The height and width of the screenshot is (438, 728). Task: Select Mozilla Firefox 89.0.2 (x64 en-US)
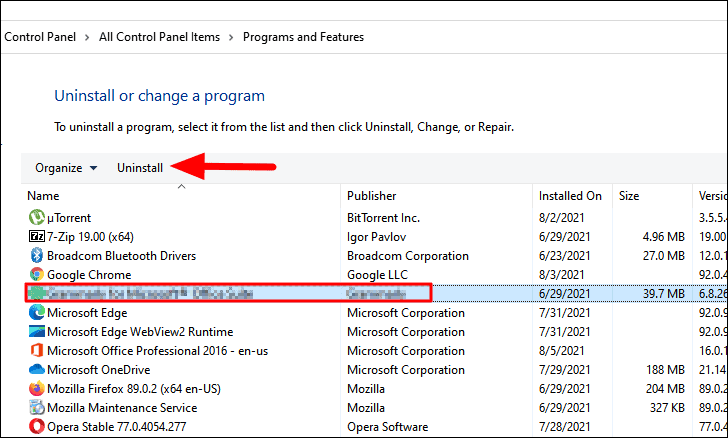pos(134,389)
